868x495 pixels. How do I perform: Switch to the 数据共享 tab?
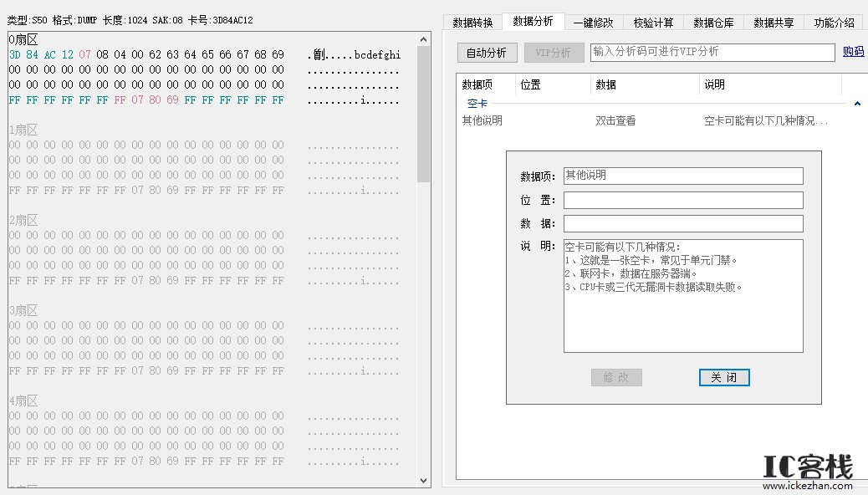[x=774, y=23]
